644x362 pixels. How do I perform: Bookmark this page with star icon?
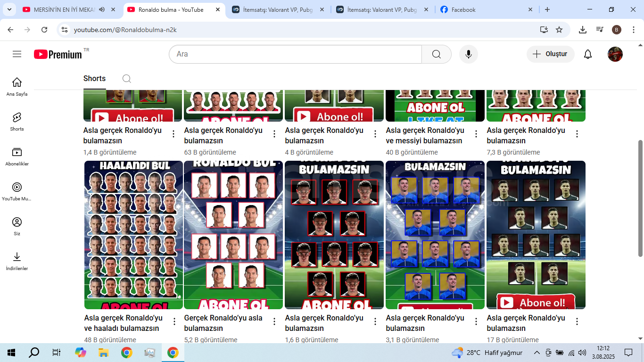[559, 30]
